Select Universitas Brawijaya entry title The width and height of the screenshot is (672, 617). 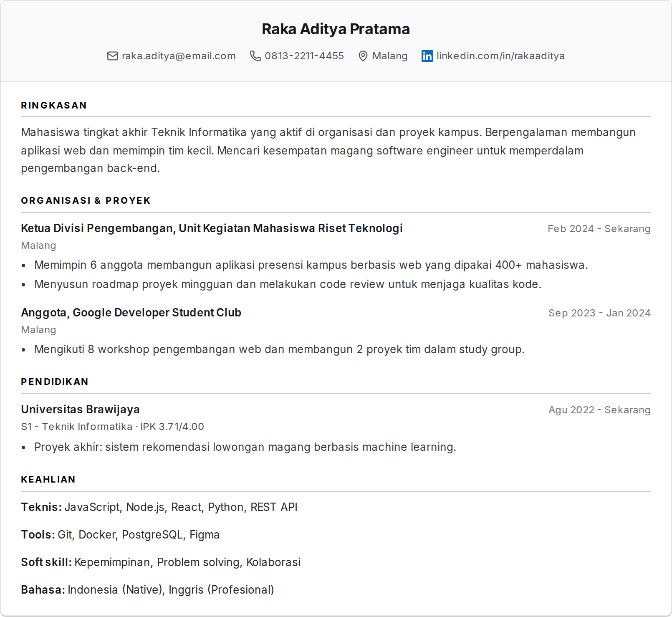[80, 410]
